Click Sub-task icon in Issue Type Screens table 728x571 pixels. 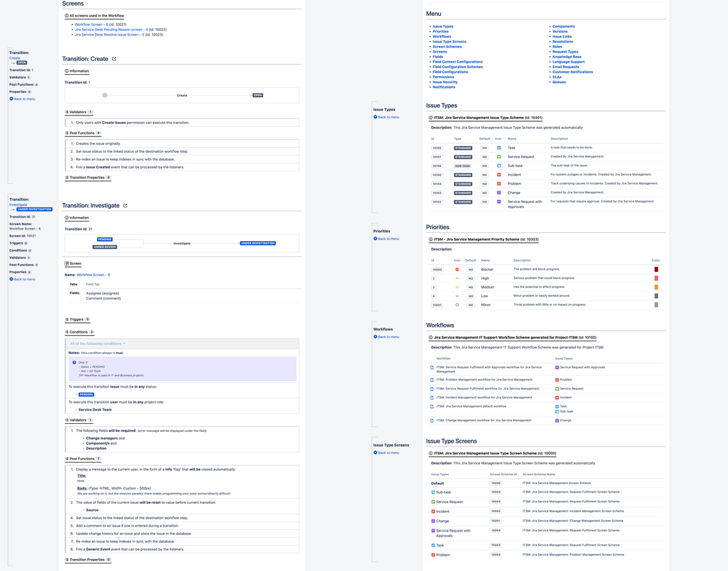(433, 492)
